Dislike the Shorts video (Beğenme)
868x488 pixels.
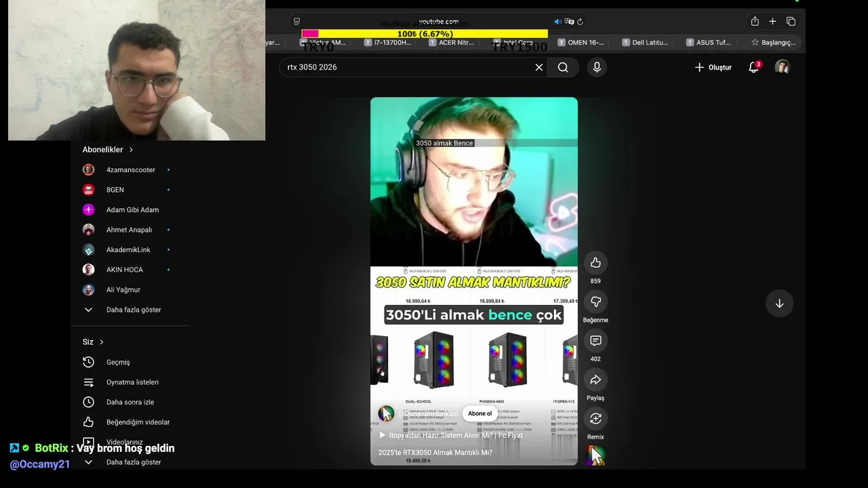click(595, 302)
